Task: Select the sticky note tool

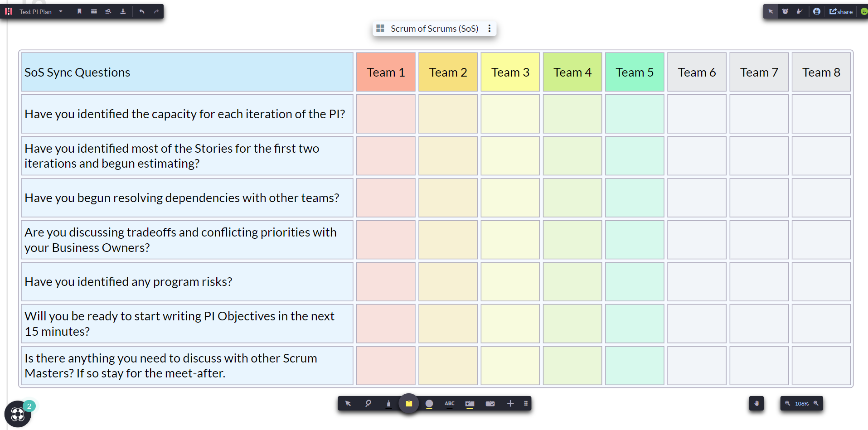Action: coord(409,403)
